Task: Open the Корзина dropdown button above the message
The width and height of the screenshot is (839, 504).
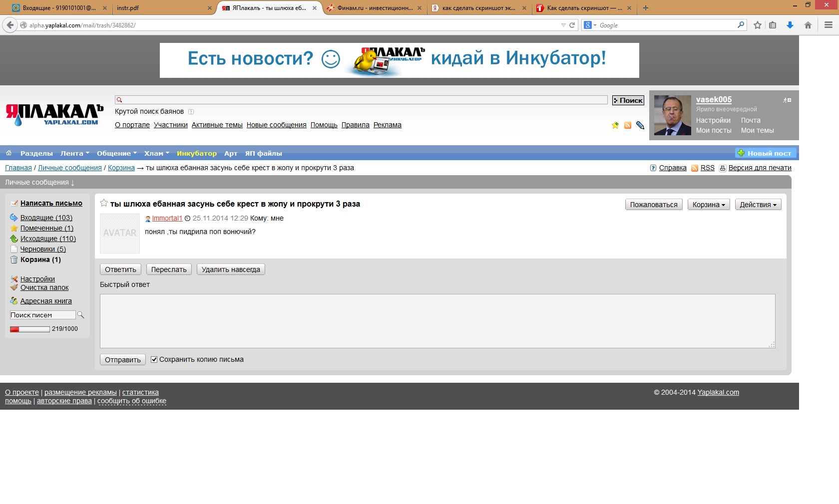Action: (709, 205)
